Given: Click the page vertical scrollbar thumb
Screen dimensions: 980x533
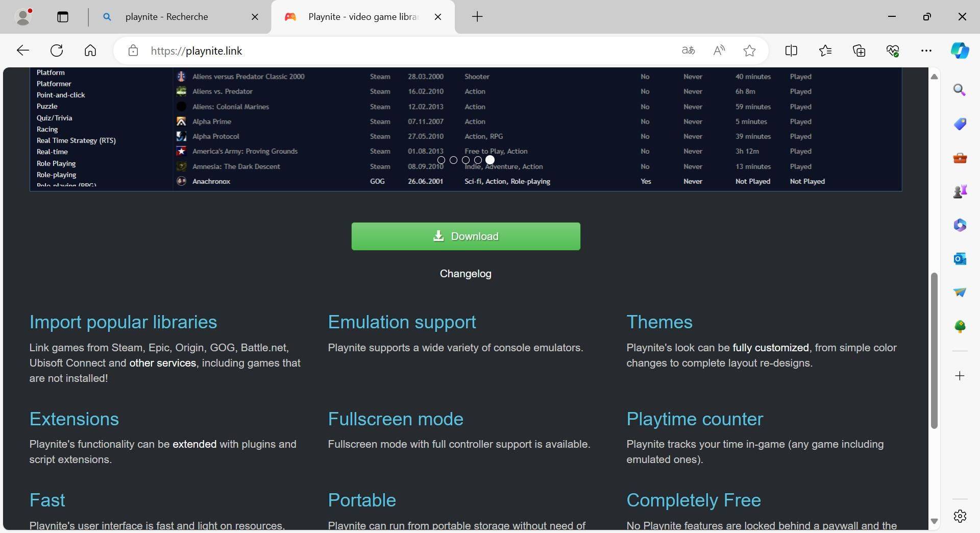Looking at the screenshot, I should click(x=935, y=351).
